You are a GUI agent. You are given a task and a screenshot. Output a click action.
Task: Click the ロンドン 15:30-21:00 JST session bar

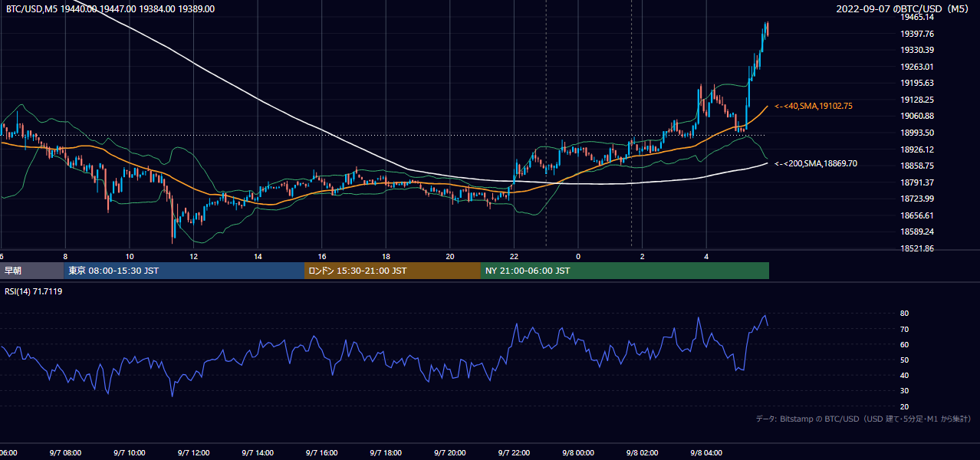tap(393, 271)
